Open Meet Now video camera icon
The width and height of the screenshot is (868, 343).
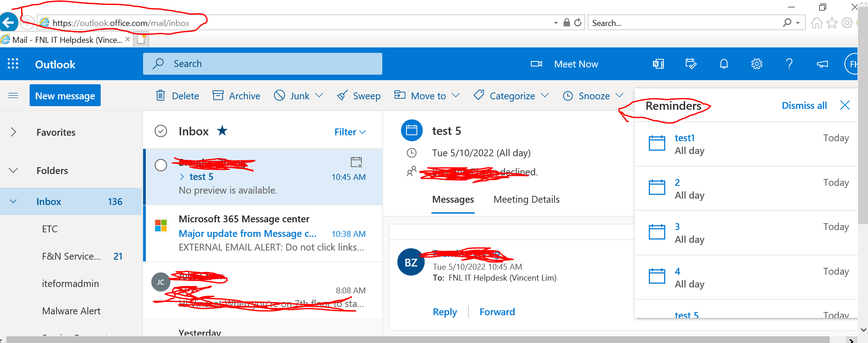[536, 64]
